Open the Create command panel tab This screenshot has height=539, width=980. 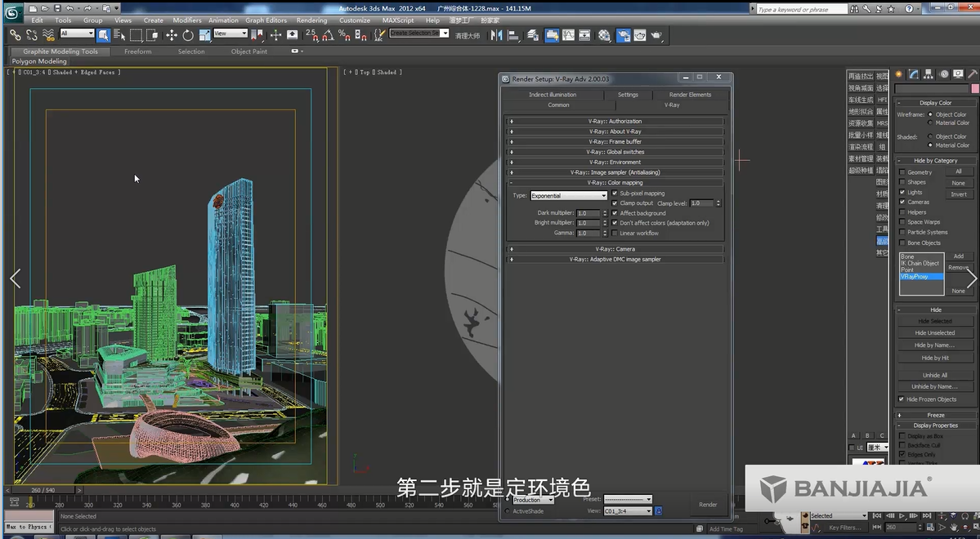[899, 74]
